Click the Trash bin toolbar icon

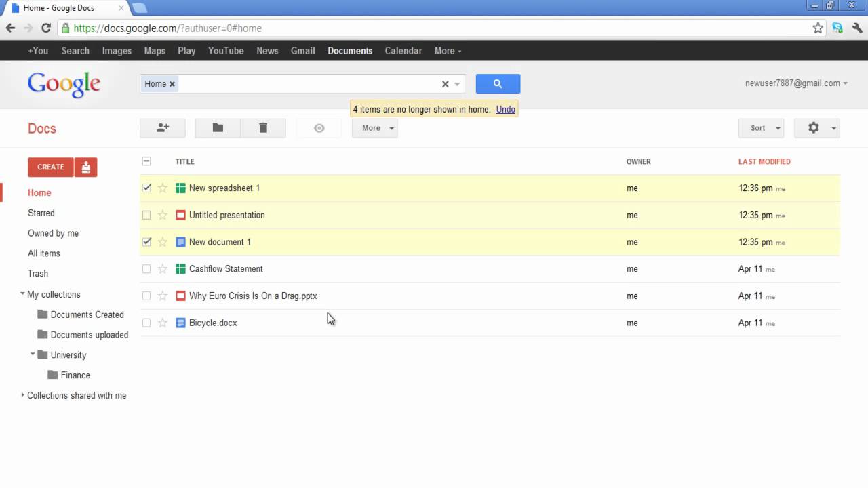coord(263,128)
